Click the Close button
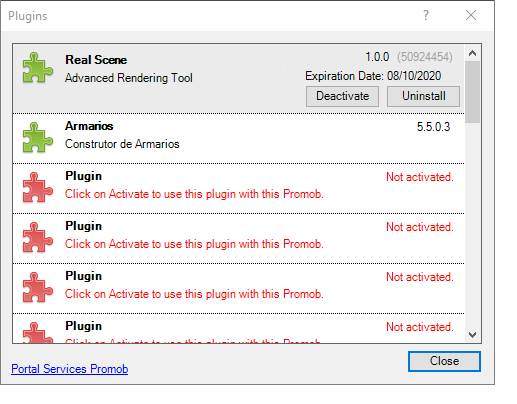 point(444,361)
